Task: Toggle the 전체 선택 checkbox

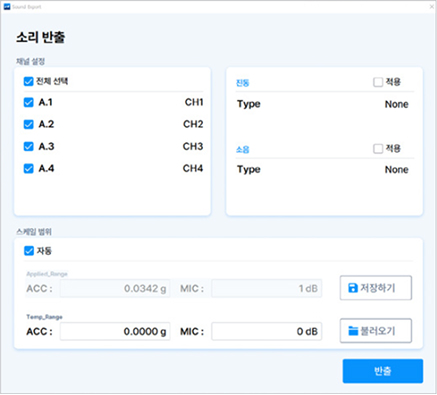Action: pyautogui.click(x=29, y=81)
